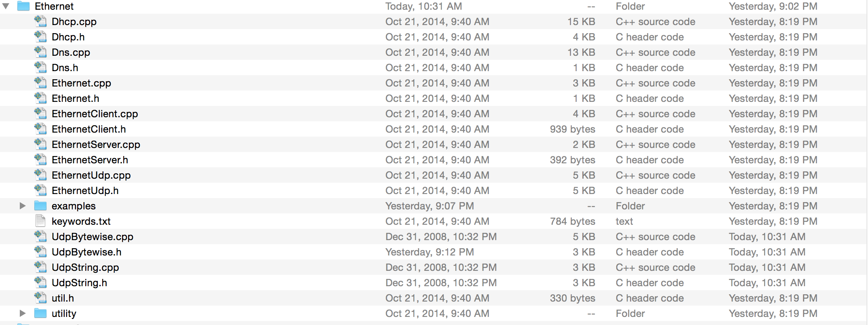868x325 pixels.
Task: Click the examples folder icon
Action: [40, 206]
